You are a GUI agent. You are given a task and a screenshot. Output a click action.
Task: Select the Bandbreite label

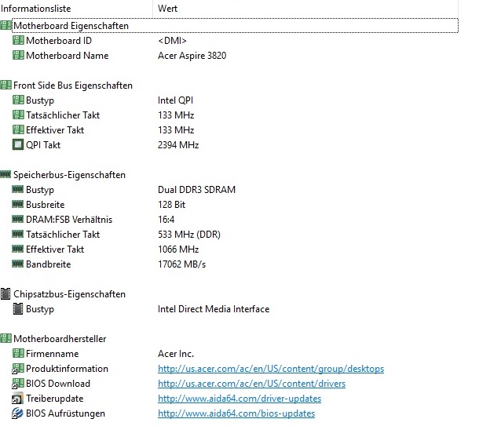[48, 264]
